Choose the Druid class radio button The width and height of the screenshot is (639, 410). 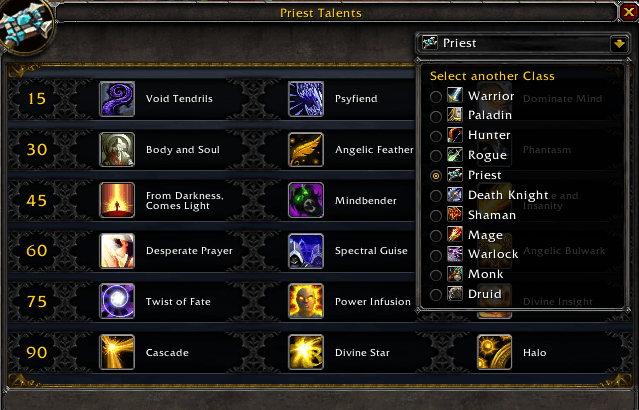tap(436, 294)
